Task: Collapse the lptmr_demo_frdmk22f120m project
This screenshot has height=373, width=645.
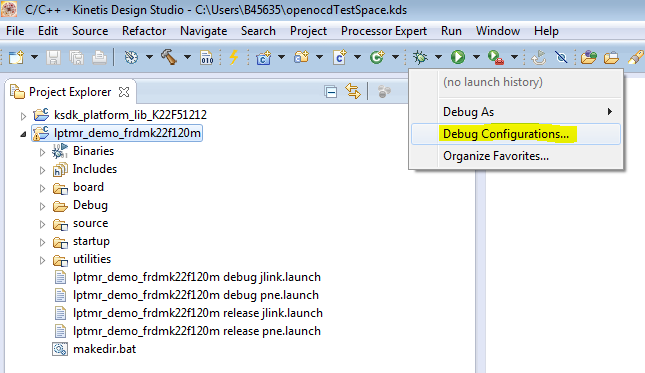Action: click(23, 134)
